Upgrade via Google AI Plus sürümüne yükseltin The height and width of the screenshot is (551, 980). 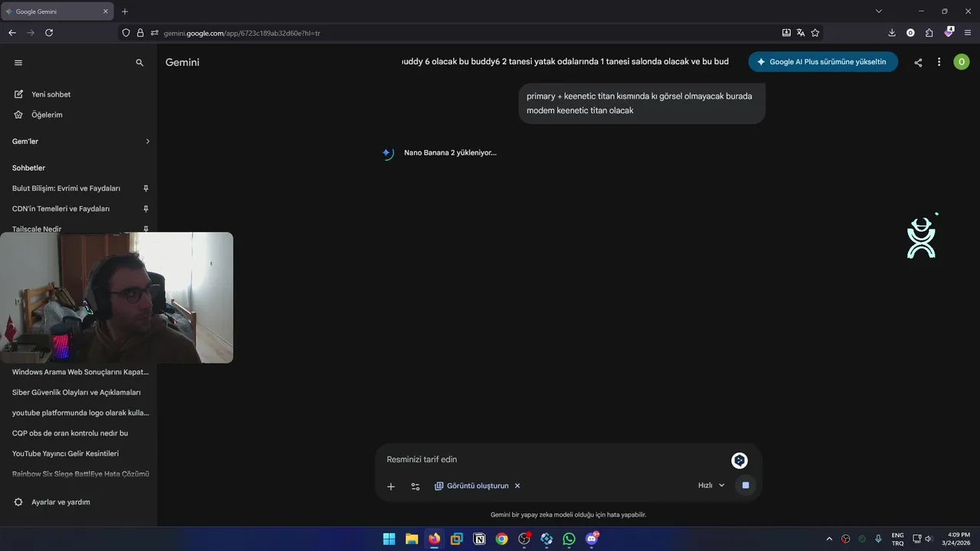823,62
